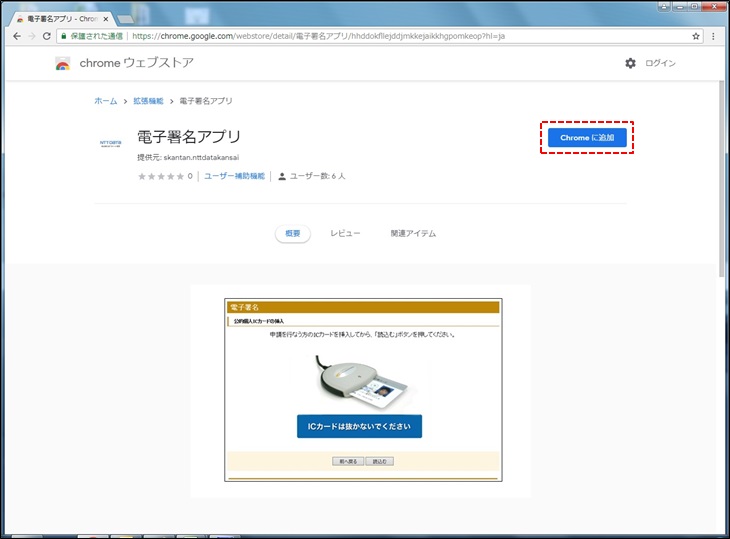Open the 拡張機能 breadcrumb link
730x539 pixels.
coord(148,101)
